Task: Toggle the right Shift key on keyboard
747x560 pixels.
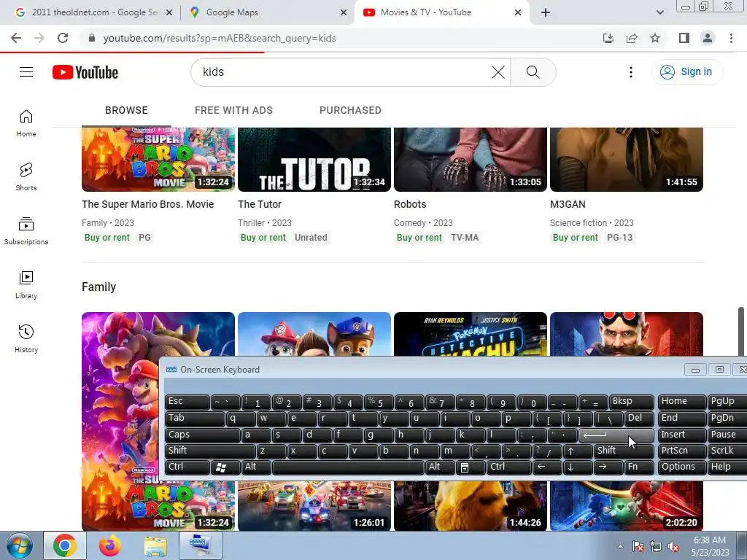Action: coord(624,451)
